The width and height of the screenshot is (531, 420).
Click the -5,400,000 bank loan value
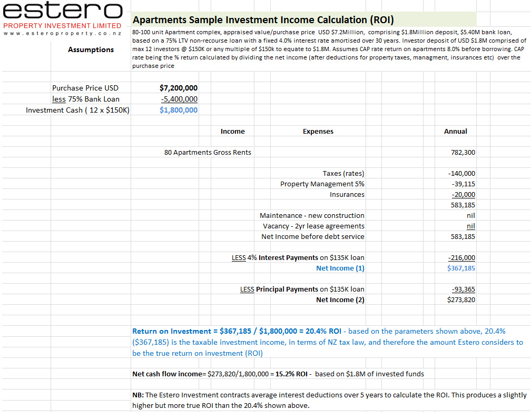click(179, 99)
